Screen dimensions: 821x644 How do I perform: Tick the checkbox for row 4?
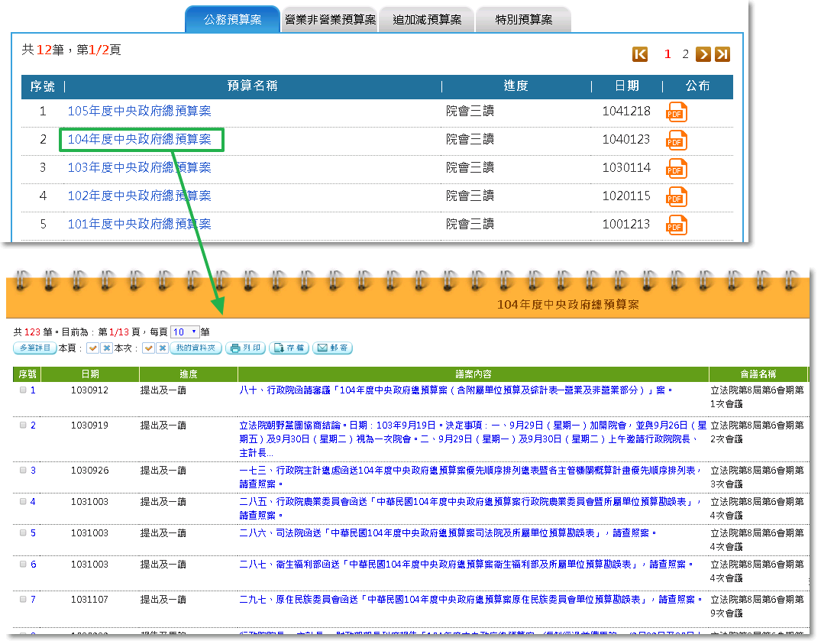23,502
